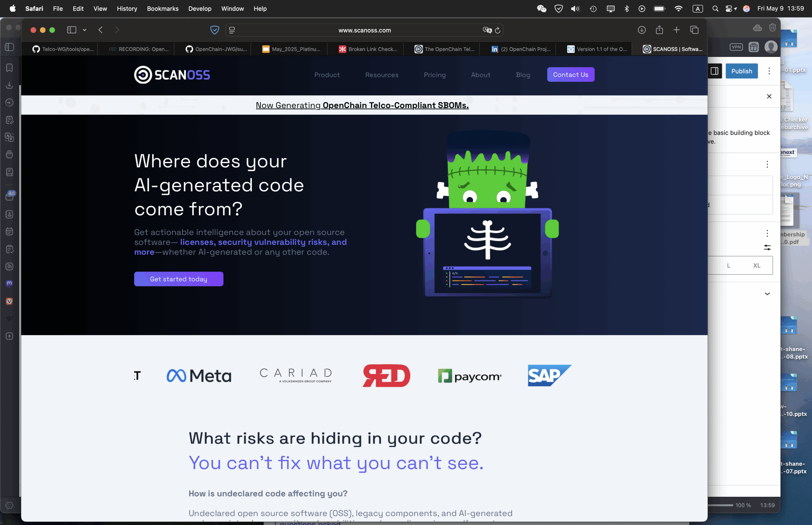812x525 pixels.
Task: Open the Resources nav menu
Action: pyautogui.click(x=382, y=75)
